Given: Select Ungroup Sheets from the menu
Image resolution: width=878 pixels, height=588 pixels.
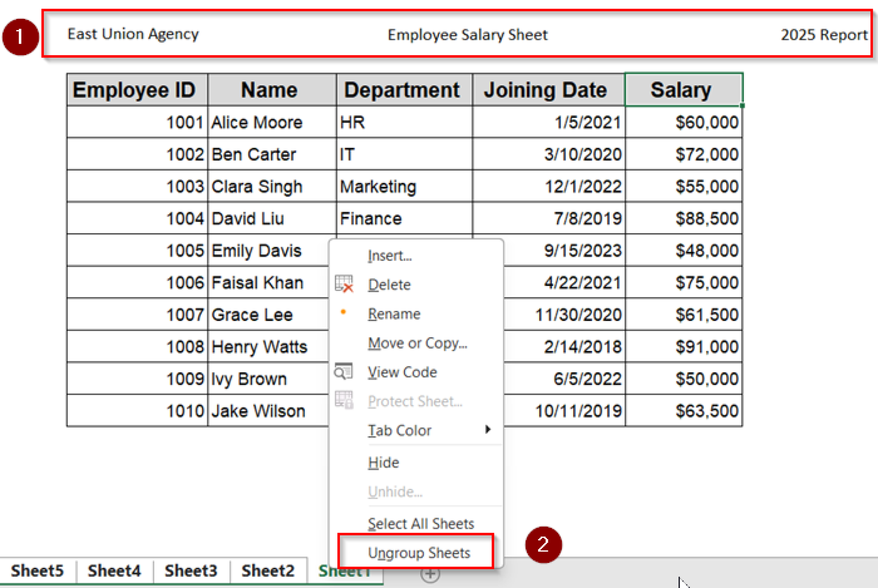Looking at the screenshot, I should coord(419,552).
